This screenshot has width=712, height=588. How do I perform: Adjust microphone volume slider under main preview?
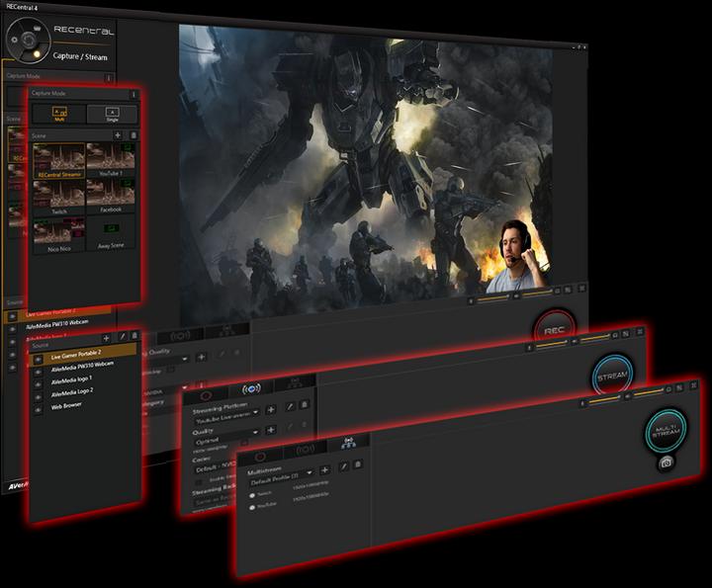(x=493, y=298)
